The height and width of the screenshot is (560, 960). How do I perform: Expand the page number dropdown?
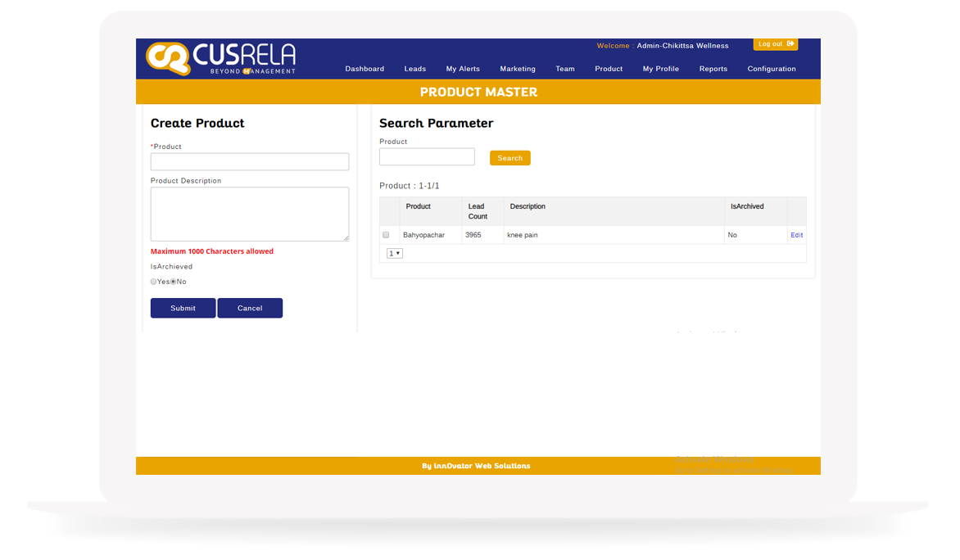(395, 254)
